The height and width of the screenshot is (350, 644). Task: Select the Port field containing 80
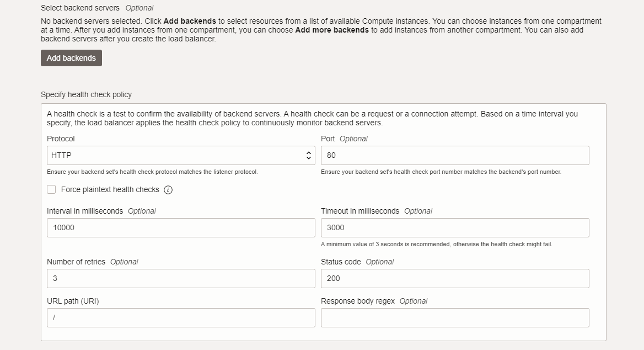tap(454, 155)
